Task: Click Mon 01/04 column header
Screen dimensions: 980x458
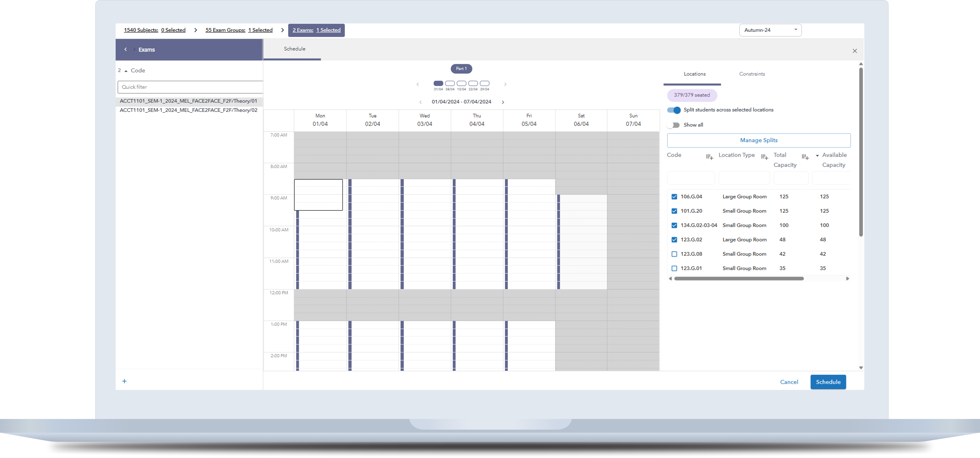Action: [x=320, y=120]
